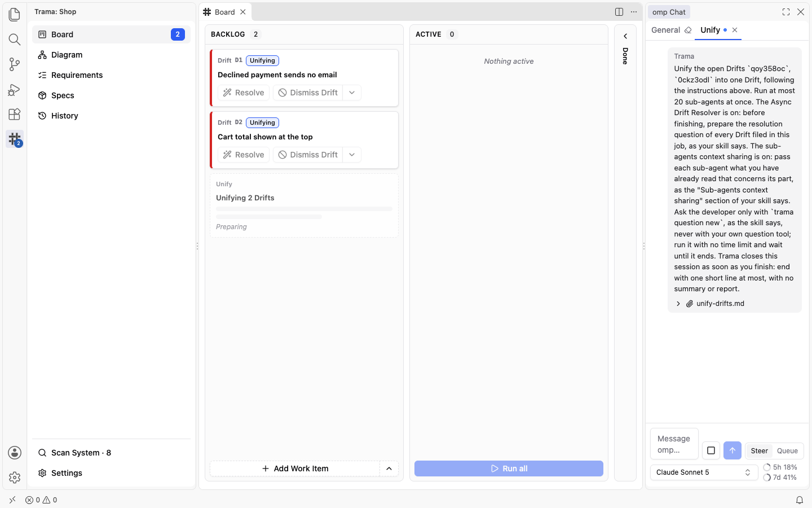Click Resolve on the Cart total drift
The width and height of the screenshot is (812, 508).
244,155
